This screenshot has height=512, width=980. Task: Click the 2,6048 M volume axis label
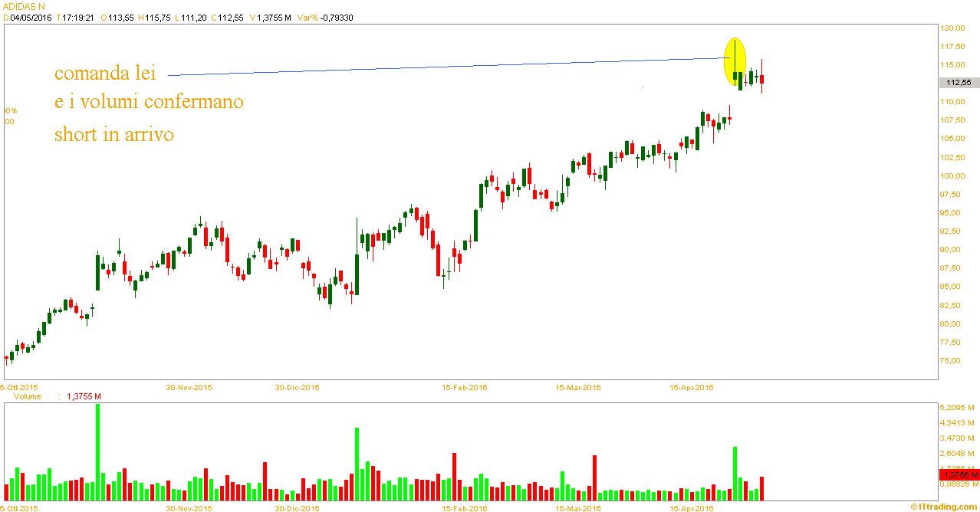(x=959, y=453)
